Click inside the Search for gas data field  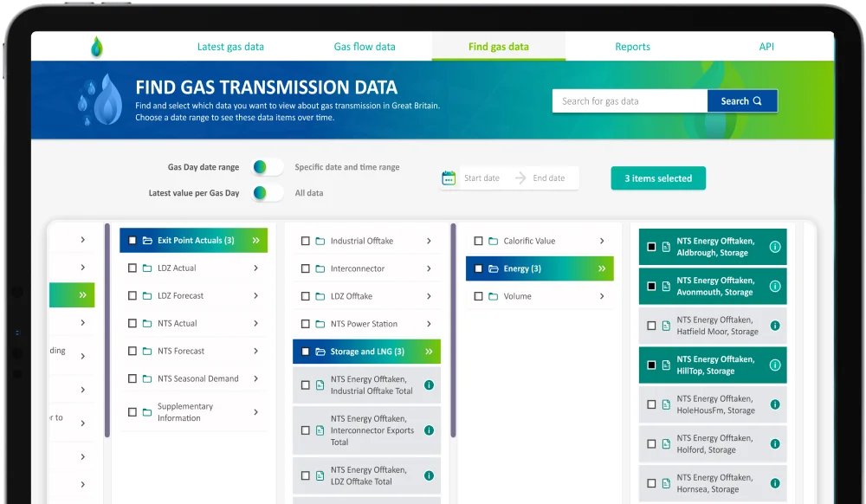(x=630, y=100)
